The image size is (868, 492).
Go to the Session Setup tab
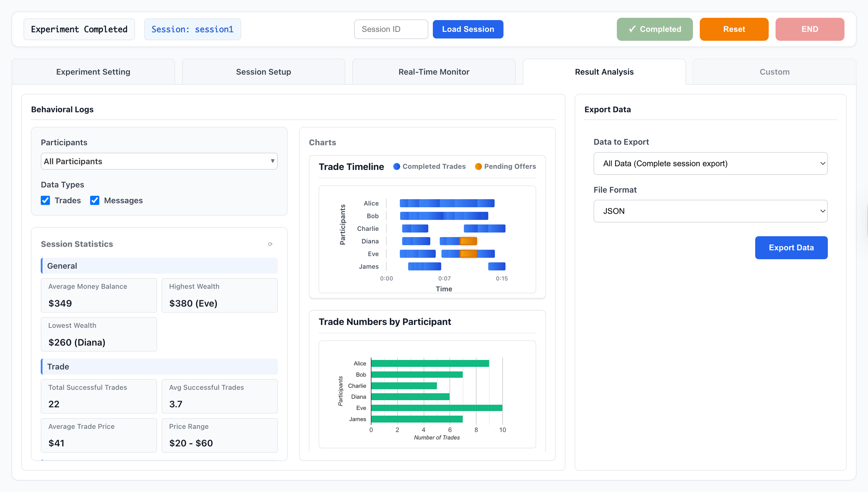point(263,72)
